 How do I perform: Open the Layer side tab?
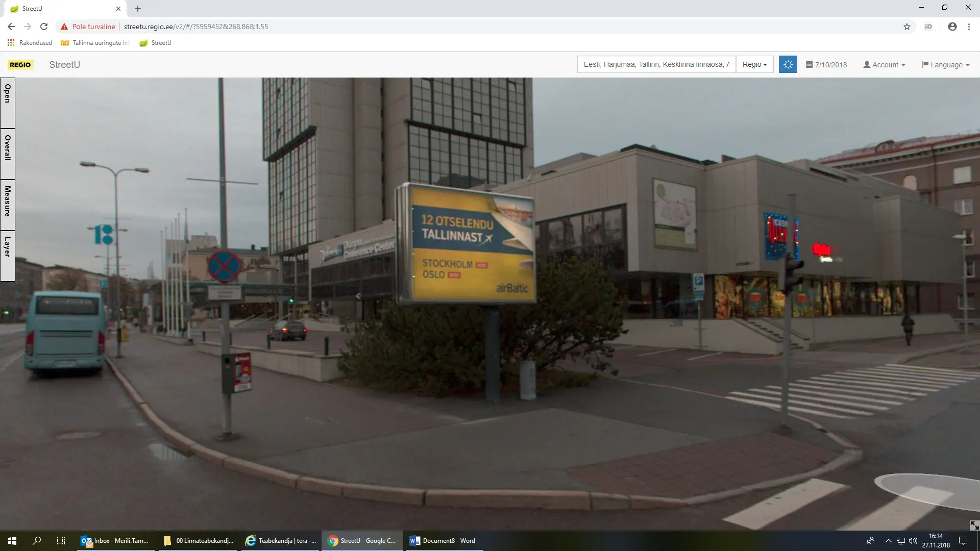click(8, 255)
